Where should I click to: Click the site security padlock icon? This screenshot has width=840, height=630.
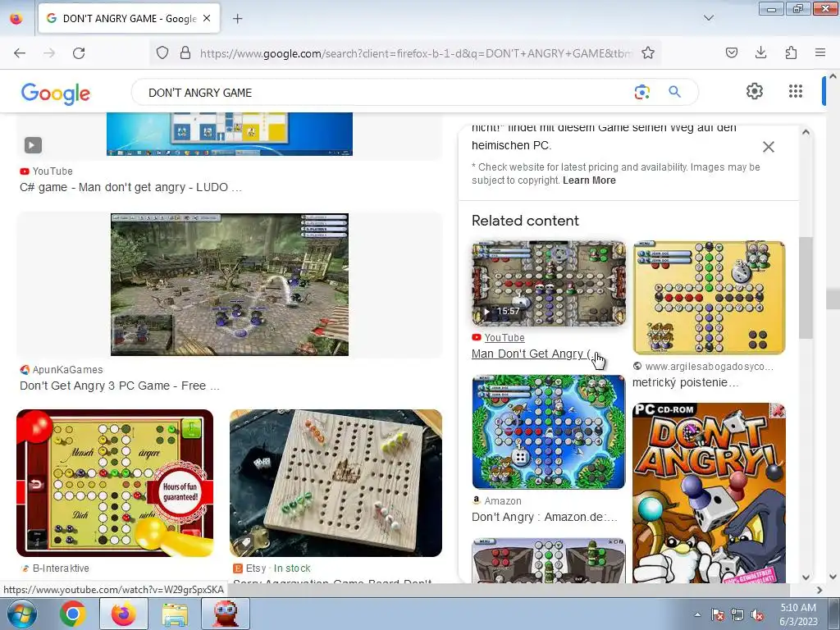(185, 52)
